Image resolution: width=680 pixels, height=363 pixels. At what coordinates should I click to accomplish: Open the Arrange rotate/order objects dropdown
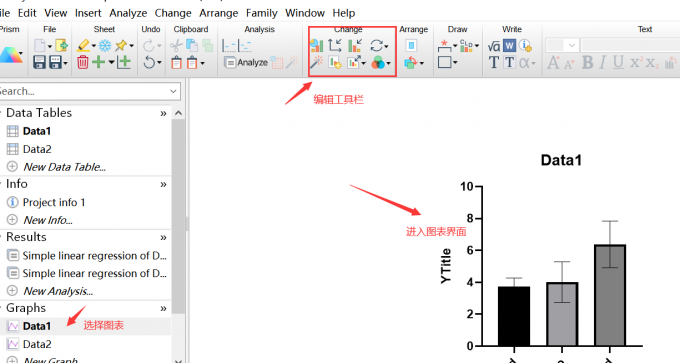click(422, 63)
